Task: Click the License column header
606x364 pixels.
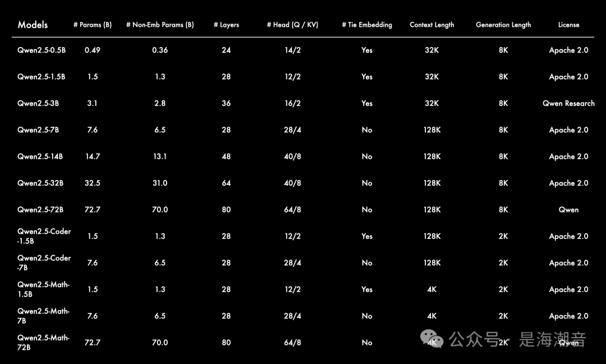Action: 568,25
